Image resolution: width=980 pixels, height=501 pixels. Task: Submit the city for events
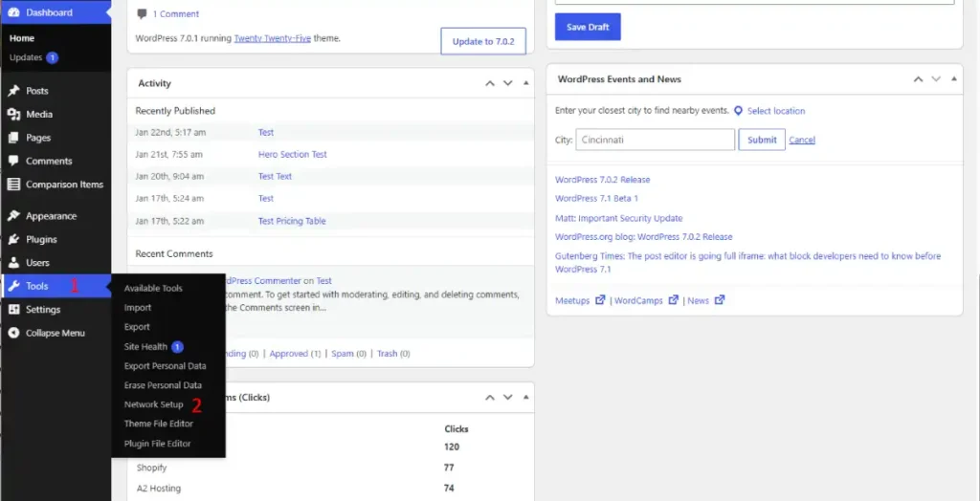point(762,140)
